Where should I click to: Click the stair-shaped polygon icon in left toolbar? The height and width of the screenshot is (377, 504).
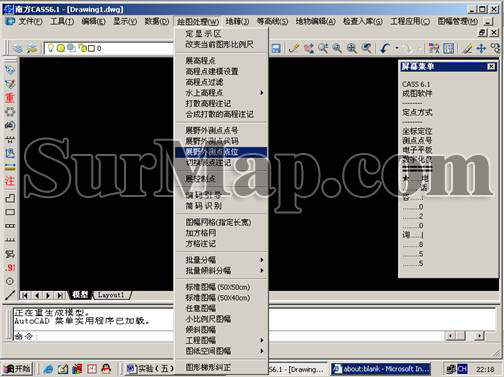(x=10, y=198)
